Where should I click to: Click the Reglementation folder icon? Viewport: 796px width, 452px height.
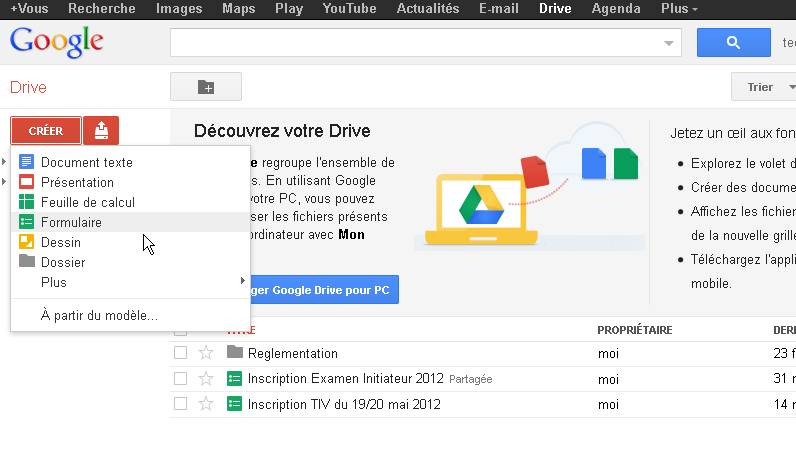click(235, 352)
